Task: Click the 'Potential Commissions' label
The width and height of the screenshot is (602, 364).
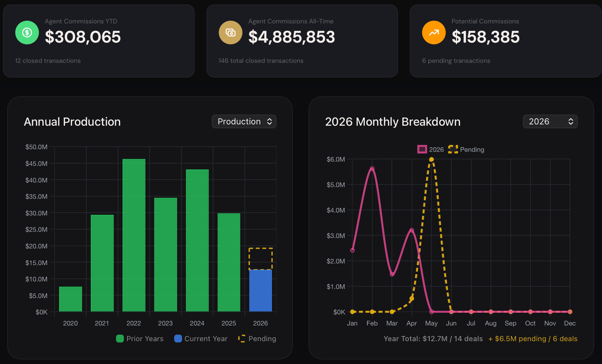Action: pos(485,21)
